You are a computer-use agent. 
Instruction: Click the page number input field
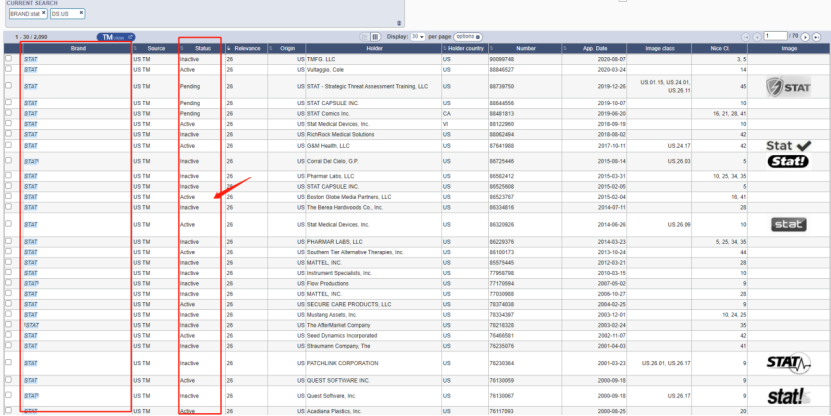coord(778,36)
